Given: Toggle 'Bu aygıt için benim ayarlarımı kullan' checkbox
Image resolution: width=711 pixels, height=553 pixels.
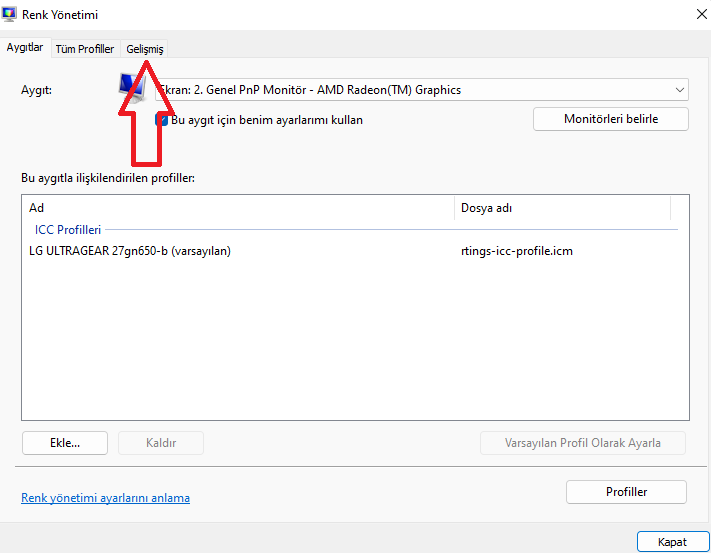Looking at the screenshot, I should click(161, 120).
